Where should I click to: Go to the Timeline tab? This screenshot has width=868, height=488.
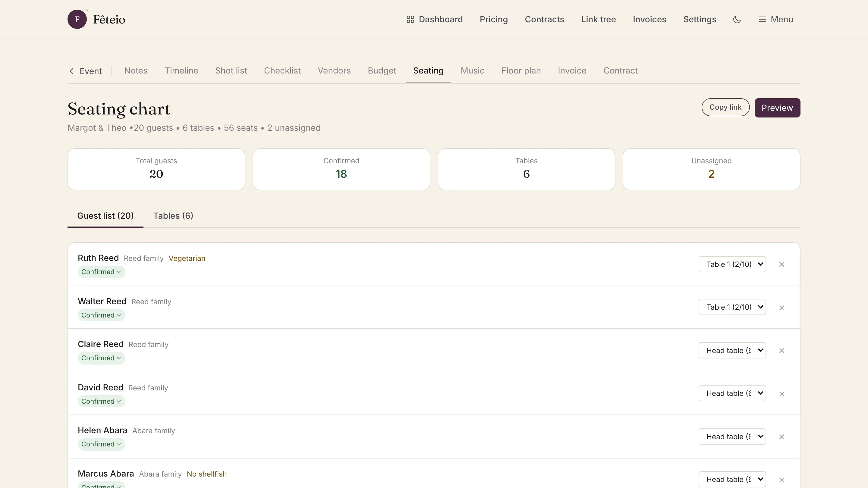(181, 71)
